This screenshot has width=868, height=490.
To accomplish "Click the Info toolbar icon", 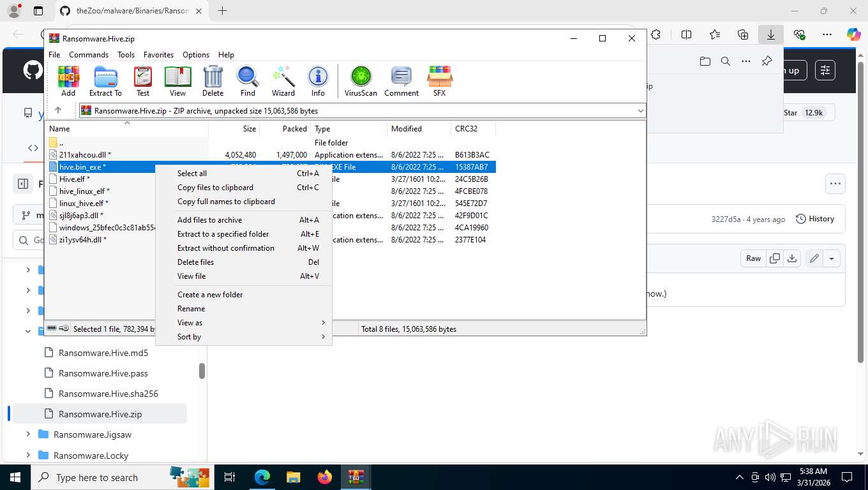I will [318, 81].
